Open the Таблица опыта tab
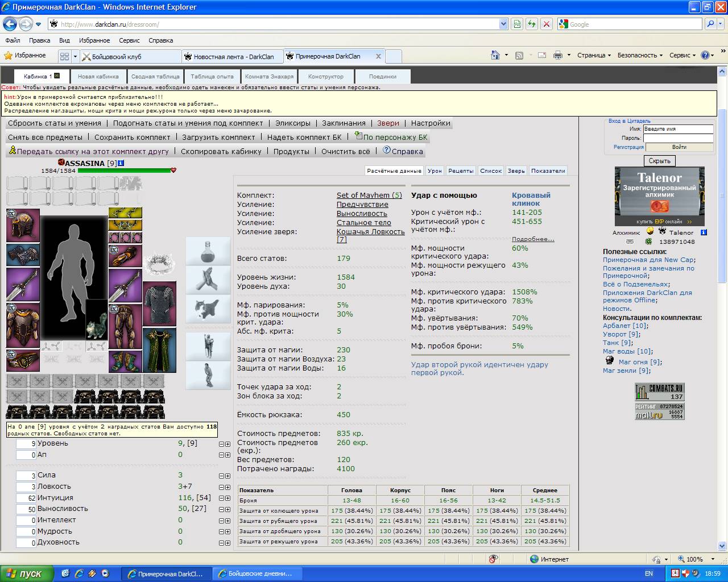 (212, 76)
